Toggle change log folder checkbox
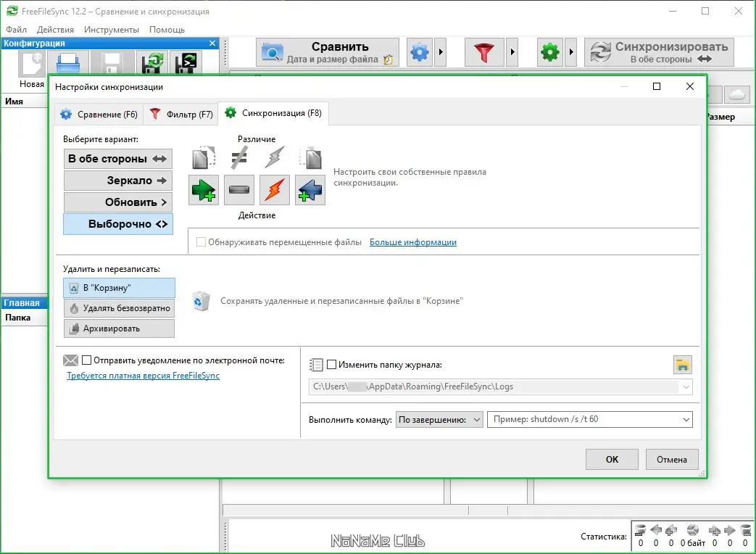The width and height of the screenshot is (756, 554). pos(332,365)
